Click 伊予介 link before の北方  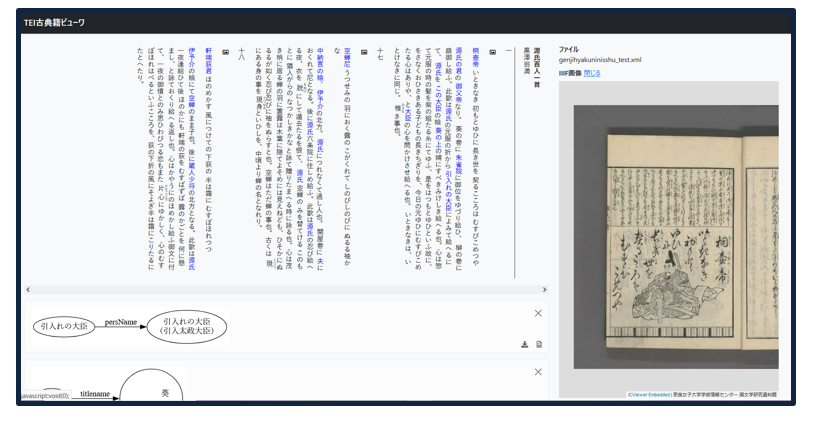click(320, 99)
